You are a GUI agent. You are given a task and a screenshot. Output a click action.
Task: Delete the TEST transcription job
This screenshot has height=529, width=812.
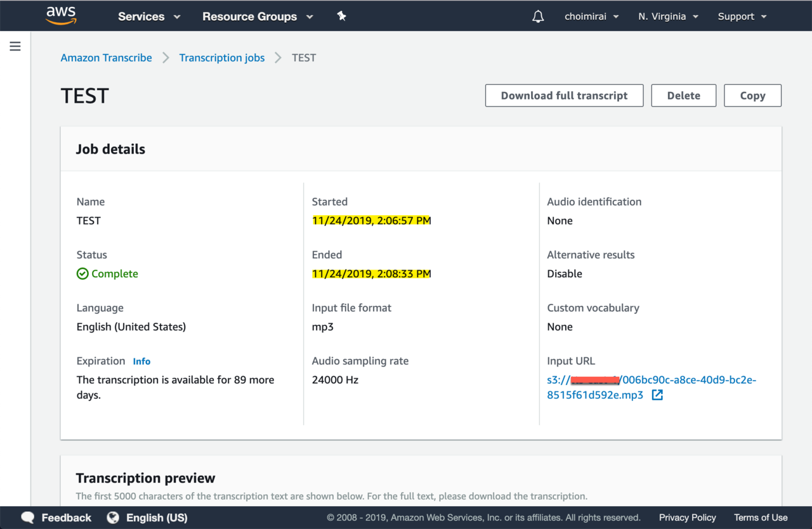683,96
